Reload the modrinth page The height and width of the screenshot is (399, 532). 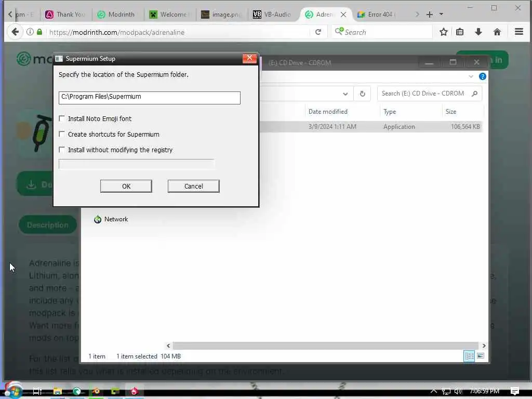point(318,32)
